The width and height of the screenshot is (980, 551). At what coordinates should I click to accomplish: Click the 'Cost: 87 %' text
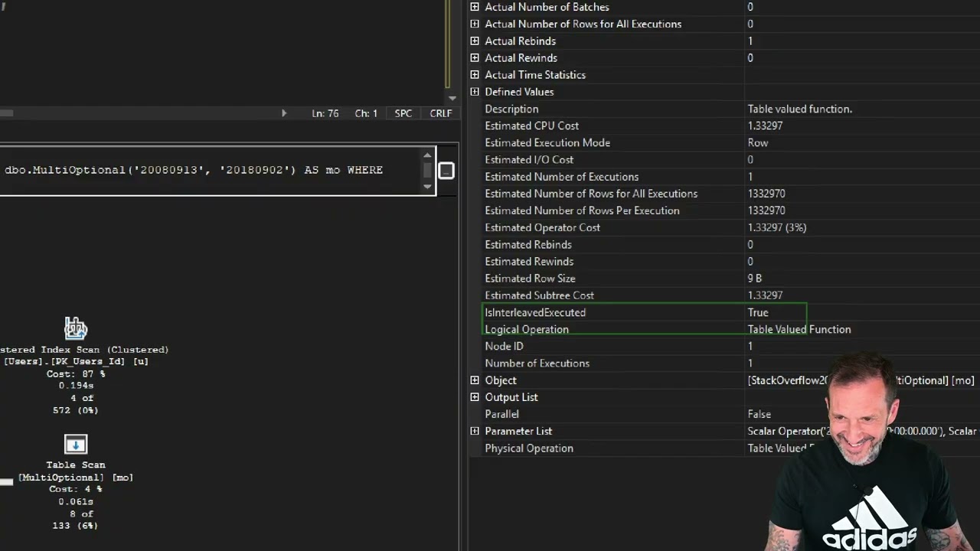pos(76,373)
